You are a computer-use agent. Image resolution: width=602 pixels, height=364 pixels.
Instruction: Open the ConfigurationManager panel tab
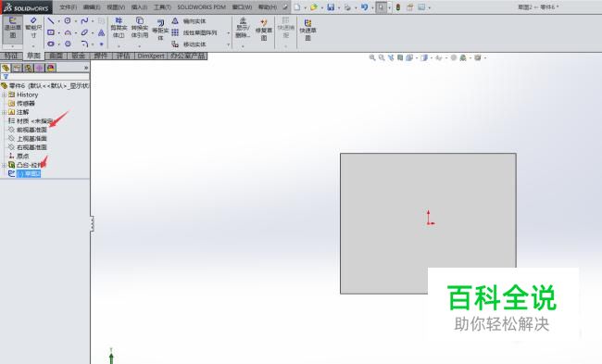tap(28, 68)
